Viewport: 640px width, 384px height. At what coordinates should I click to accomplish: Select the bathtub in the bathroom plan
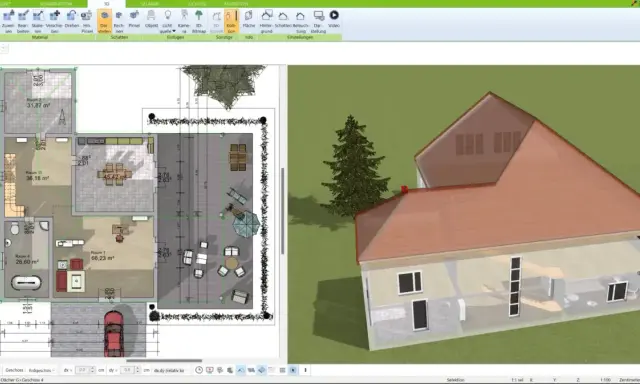click(x=26, y=282)
